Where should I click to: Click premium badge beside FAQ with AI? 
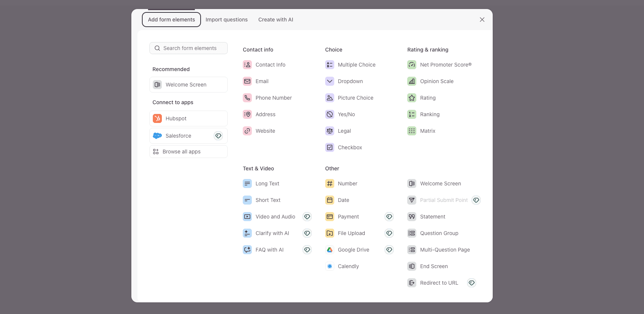tap(307, 250)
